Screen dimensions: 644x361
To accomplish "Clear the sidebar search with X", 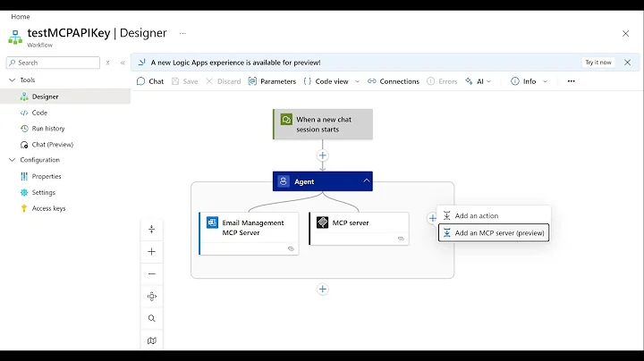I will pos(107,63).
